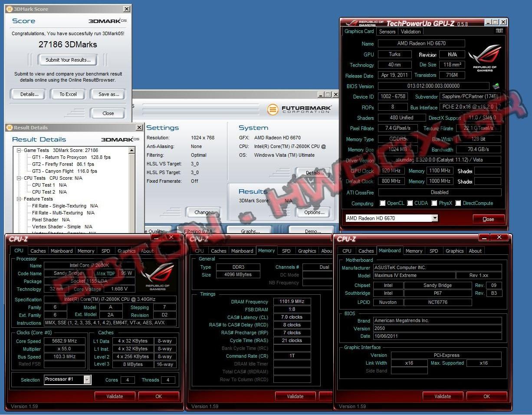The width and height of the screenshot is (532, 415).
Task: Click the BIOS Version field in GPU-Z
Action: pyautogui.click(x=433, y=86)
